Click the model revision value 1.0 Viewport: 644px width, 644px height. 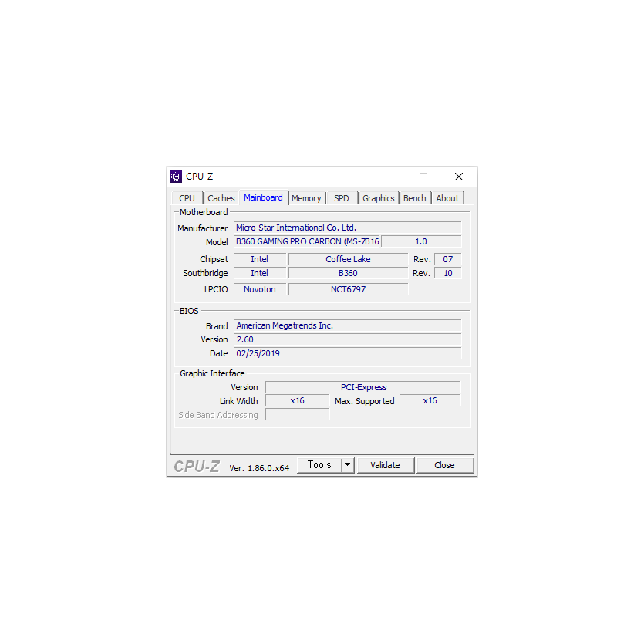421,241
